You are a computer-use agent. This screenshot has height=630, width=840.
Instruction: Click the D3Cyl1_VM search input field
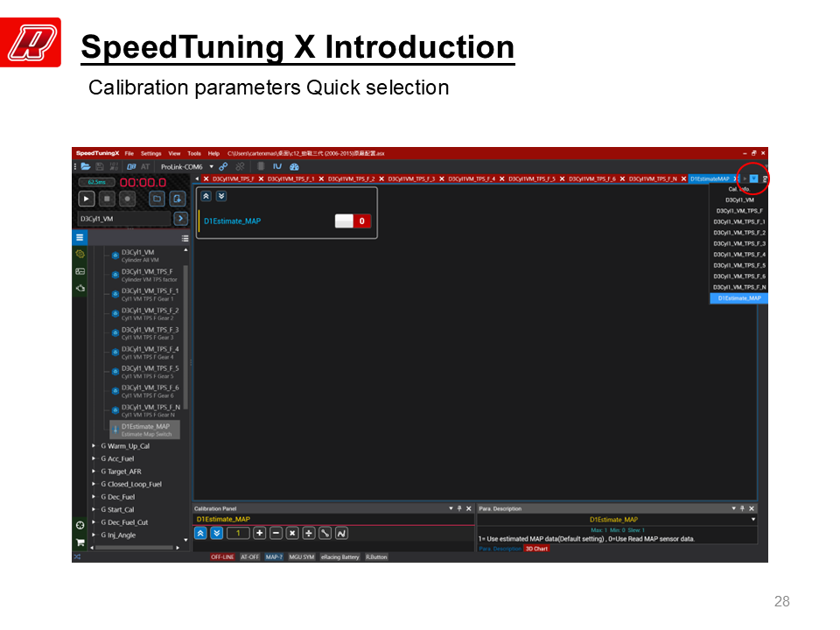point(124,219)
